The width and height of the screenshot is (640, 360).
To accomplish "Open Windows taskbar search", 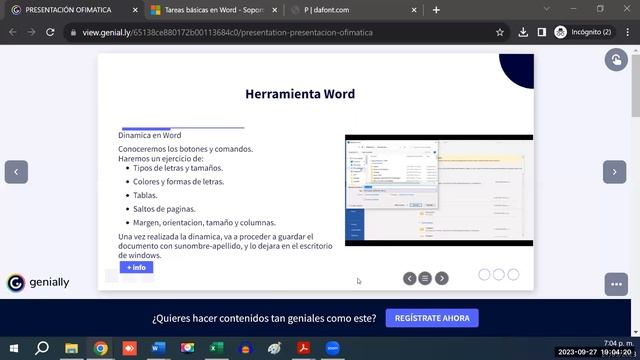I will coord(42,348).
